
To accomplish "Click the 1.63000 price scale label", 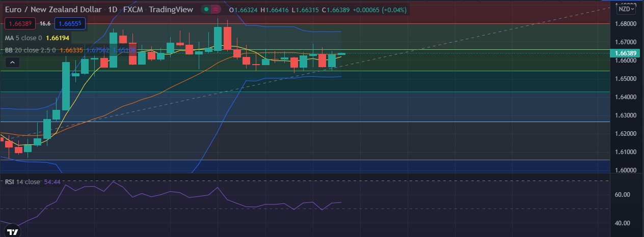I will [x=626, y=115].
